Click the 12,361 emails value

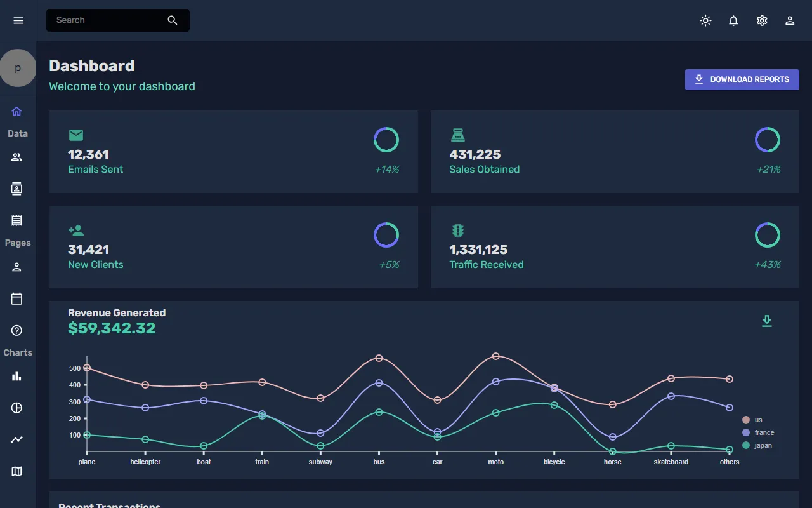88,154
